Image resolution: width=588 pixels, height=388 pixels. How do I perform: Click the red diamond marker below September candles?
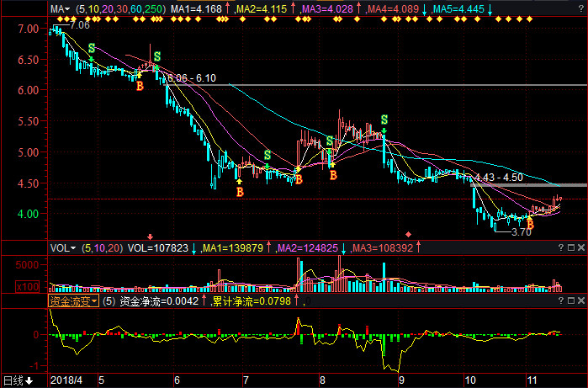(409, 234)
